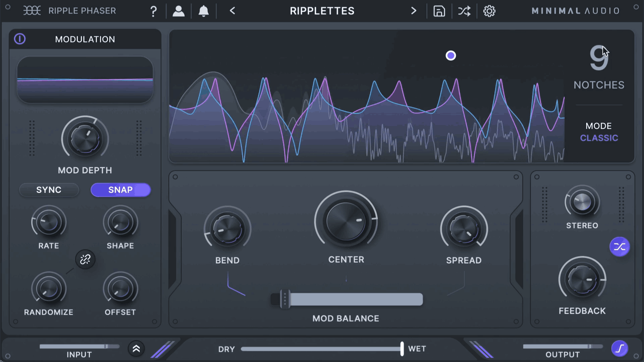Click the MOD BALANCE slider handle
Viewport: 644px width, 362px height.
click(285, 299)
